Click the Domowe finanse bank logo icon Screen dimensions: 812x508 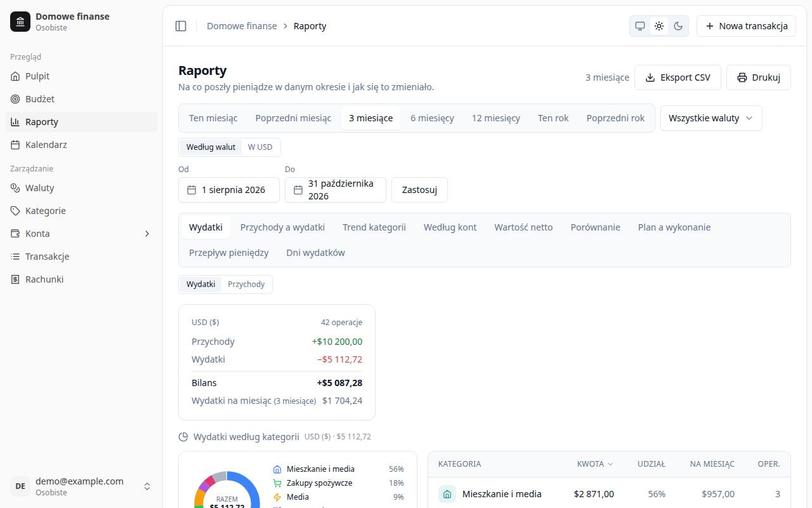pos(20,22)
